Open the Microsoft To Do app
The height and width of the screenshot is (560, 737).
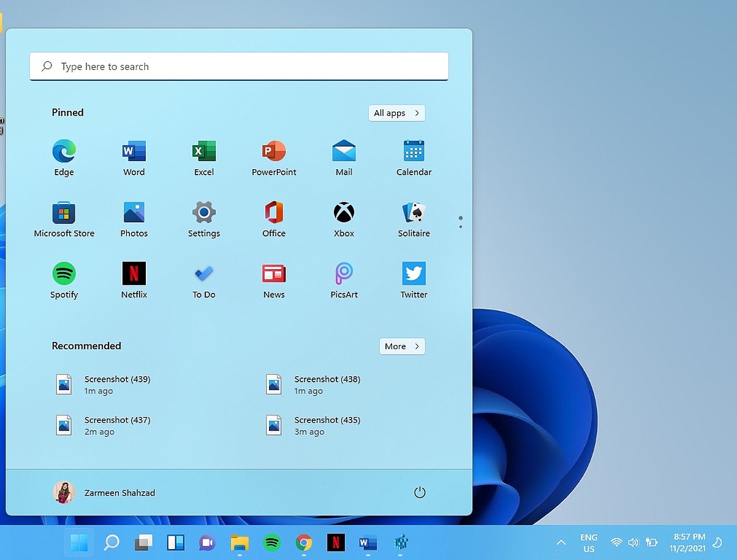pyautogui.click(x=203, y=273)
